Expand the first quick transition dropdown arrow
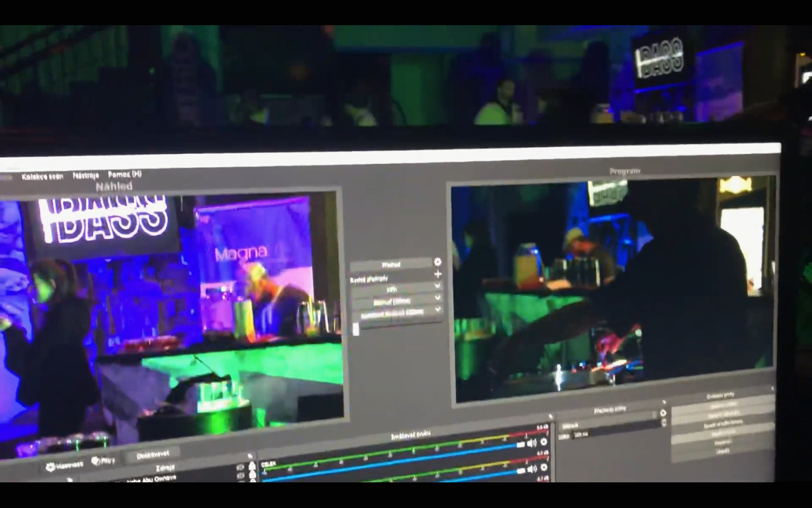 tap(438, 285)
